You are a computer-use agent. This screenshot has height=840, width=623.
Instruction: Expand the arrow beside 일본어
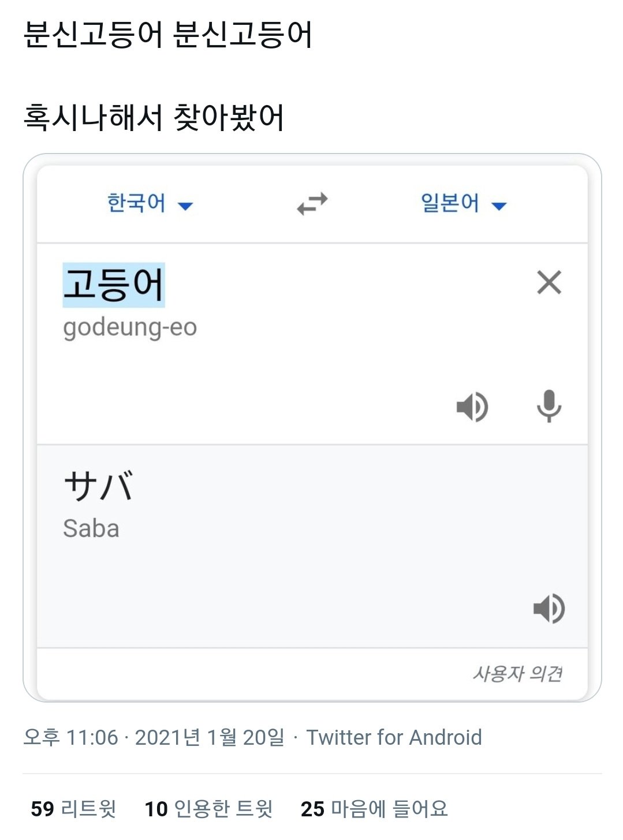(x=499, y=206)
